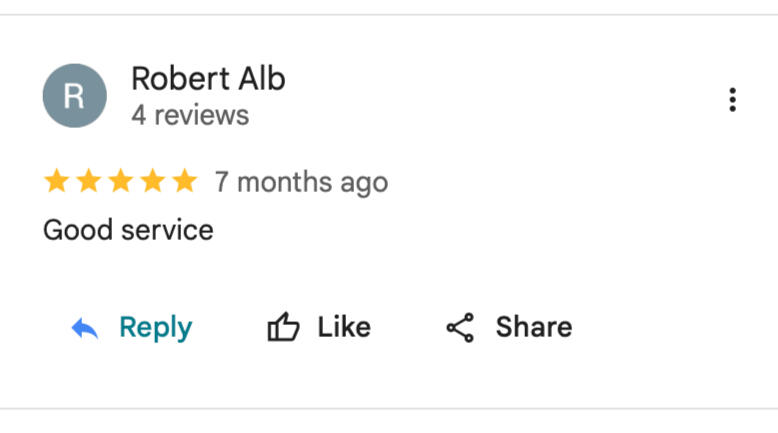Click the blue reply arrow icon
The width and height of the screenshot is (778, 433).
[x=85, y=328]
